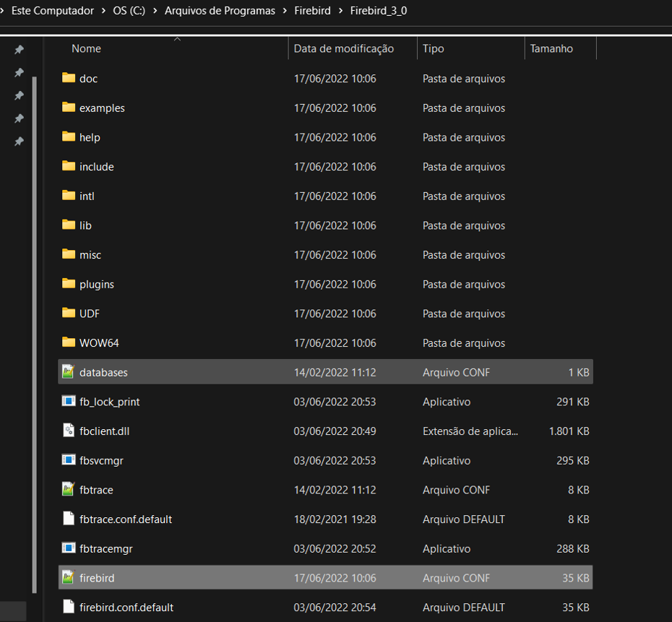The image size is (672, 622).
Task: Select the firebird.conf.default file name
Action: (126, 608)
